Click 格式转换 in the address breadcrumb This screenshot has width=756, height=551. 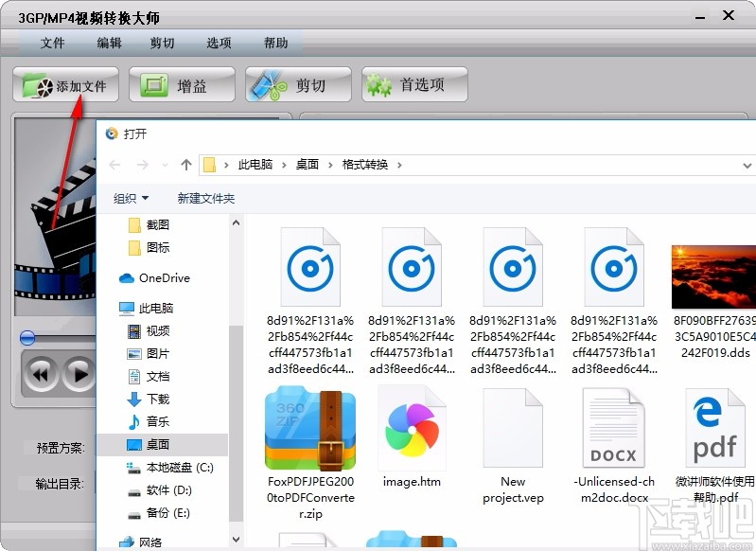(365, 165)
